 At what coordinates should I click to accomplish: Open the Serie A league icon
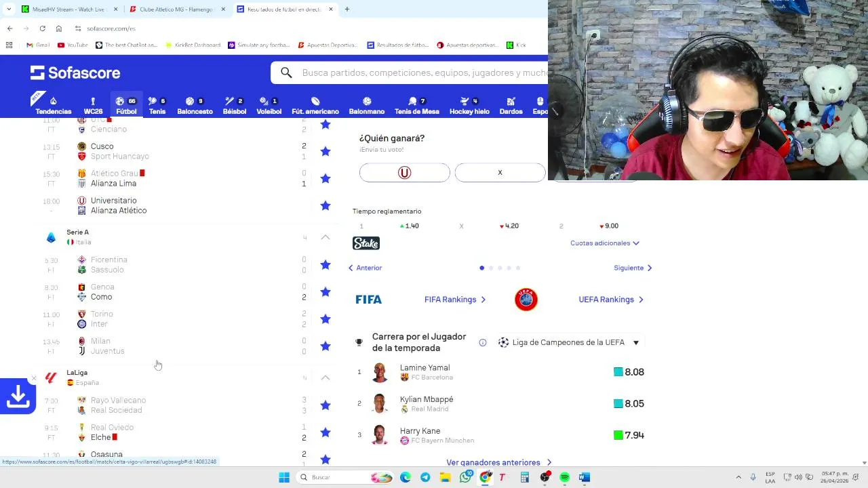[52, 237]
